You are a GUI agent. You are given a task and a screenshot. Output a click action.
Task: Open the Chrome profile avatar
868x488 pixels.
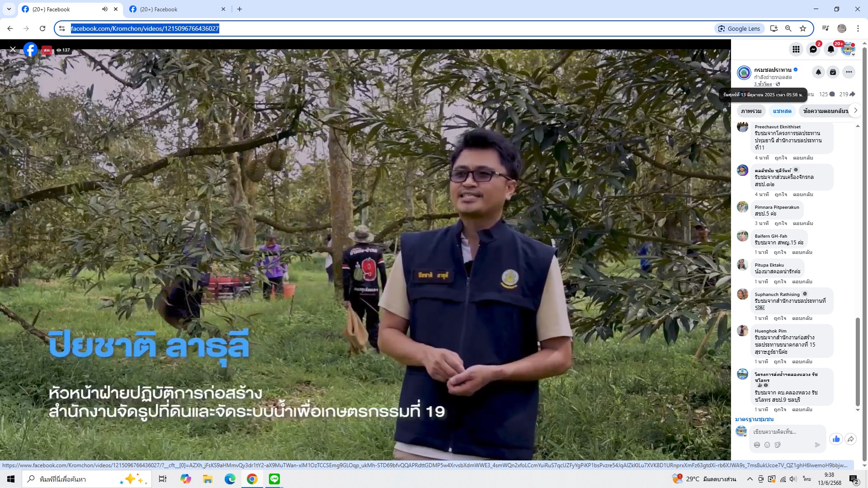[842, 28]
